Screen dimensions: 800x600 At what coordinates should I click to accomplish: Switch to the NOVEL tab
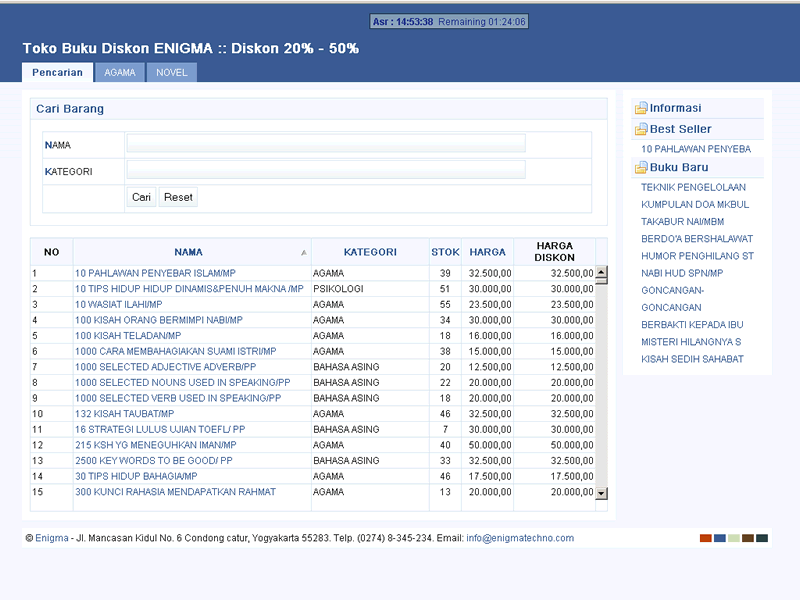pos(172,72)
